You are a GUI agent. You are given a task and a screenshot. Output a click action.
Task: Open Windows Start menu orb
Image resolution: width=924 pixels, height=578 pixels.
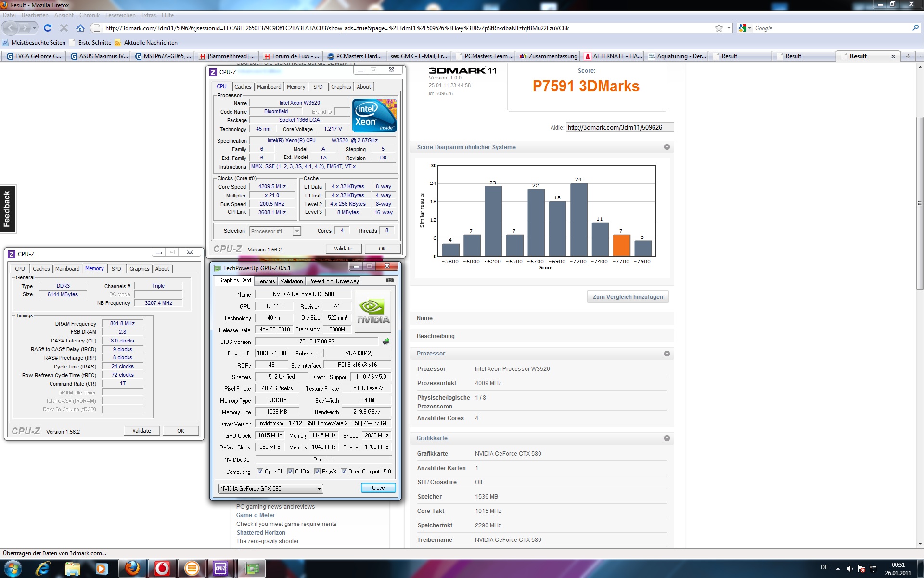(x=13, y=569)
